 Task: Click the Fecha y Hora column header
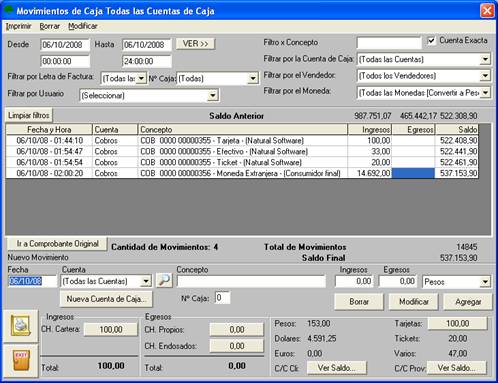coord(49,129)
